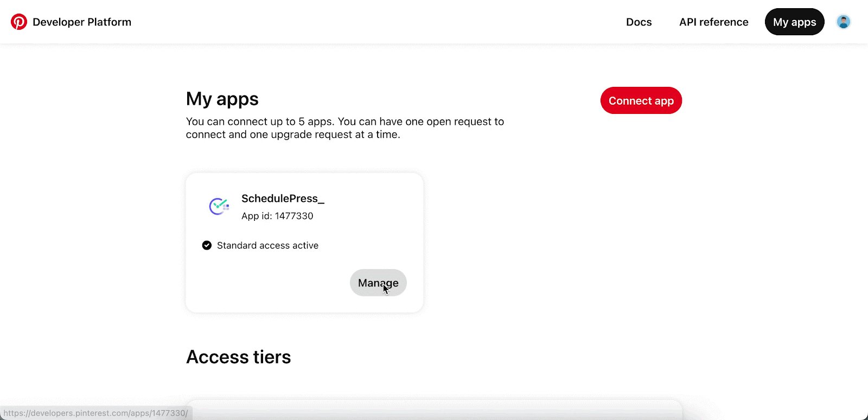The width and height of the screenshot is (868, 420).
Task: Click Manage for the SchedulePress_ app
Action: click(x=378, y=283)
